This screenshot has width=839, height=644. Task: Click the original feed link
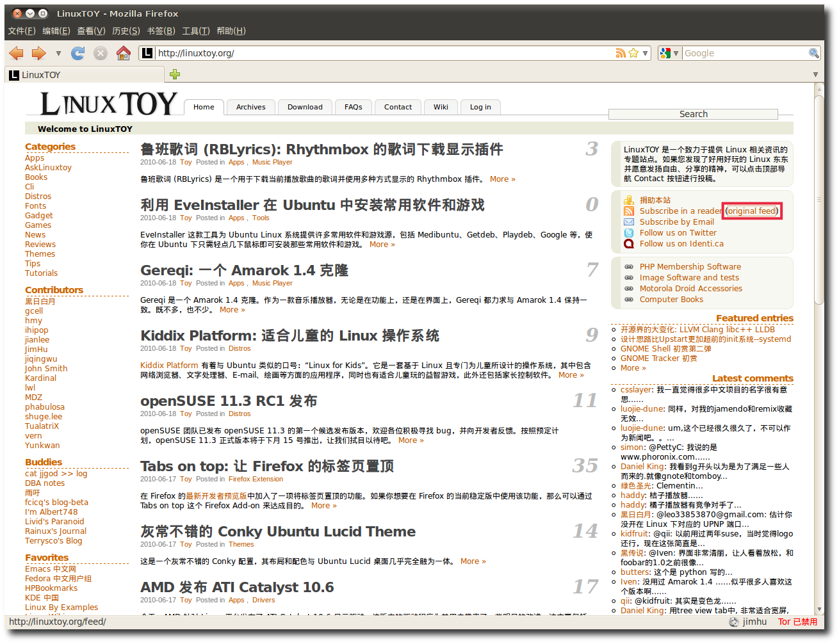pos(752,211)
